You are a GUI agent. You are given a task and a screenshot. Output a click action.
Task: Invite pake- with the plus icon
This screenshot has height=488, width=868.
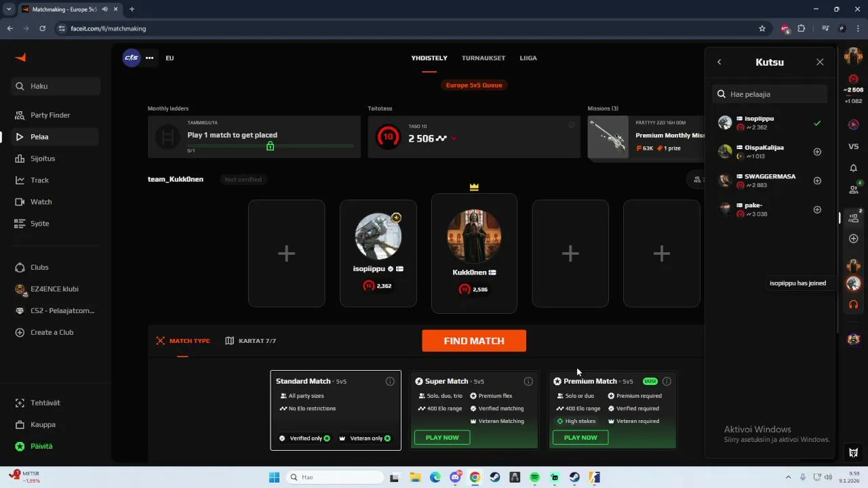817,209
